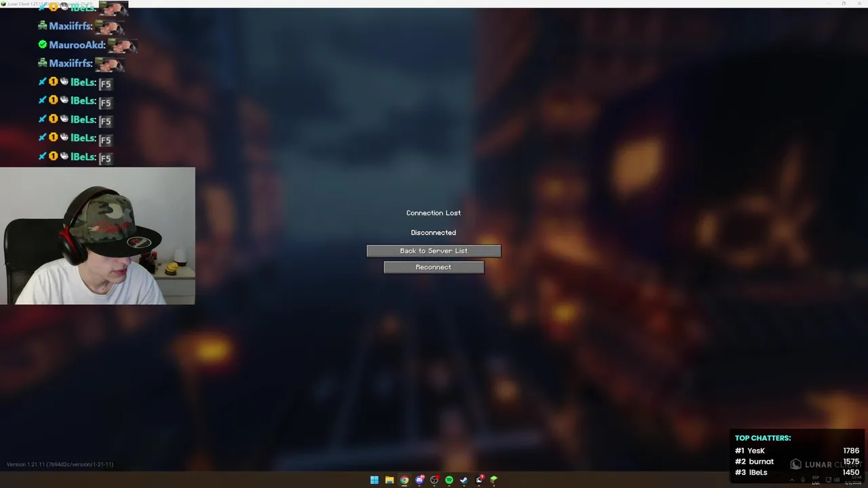The height and width of the screenshot is (488, 868).
Task: Click the TOP CHATTERS heading
Action: pos(763,438)
